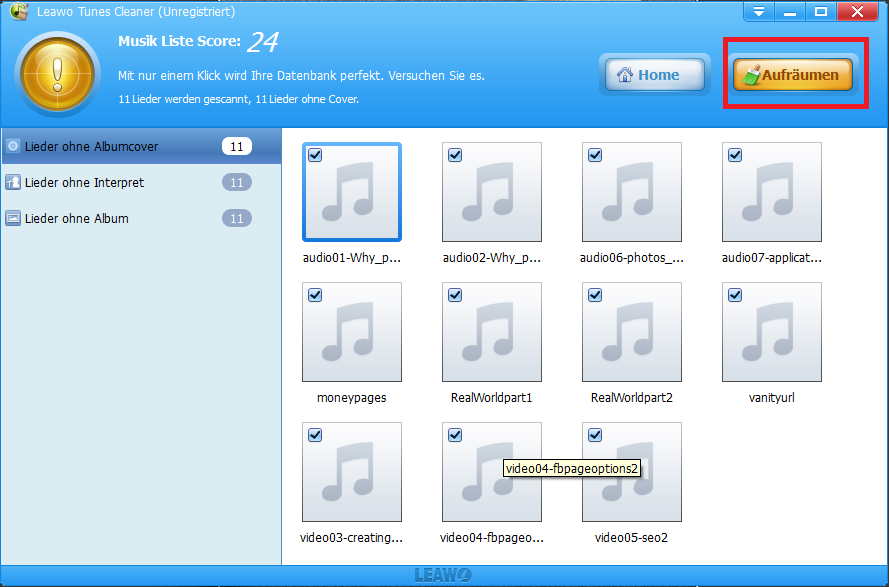Click the 'video05-seo2' file name label

(x=631, y=538)
